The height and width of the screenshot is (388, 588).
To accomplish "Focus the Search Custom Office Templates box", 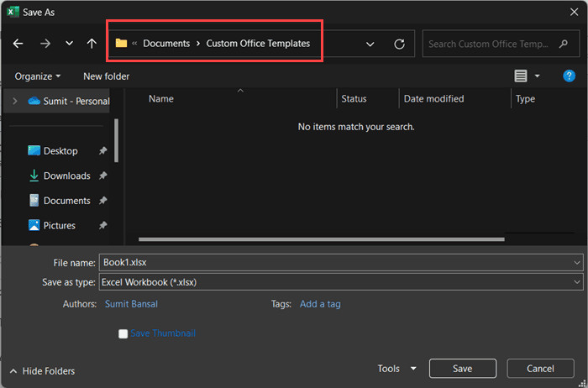I will pos(501,44).
